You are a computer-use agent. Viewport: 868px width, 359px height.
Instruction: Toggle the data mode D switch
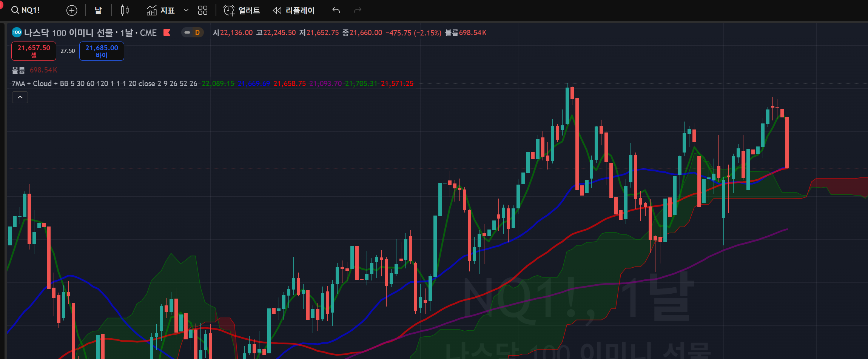click(x=192, y=33)
